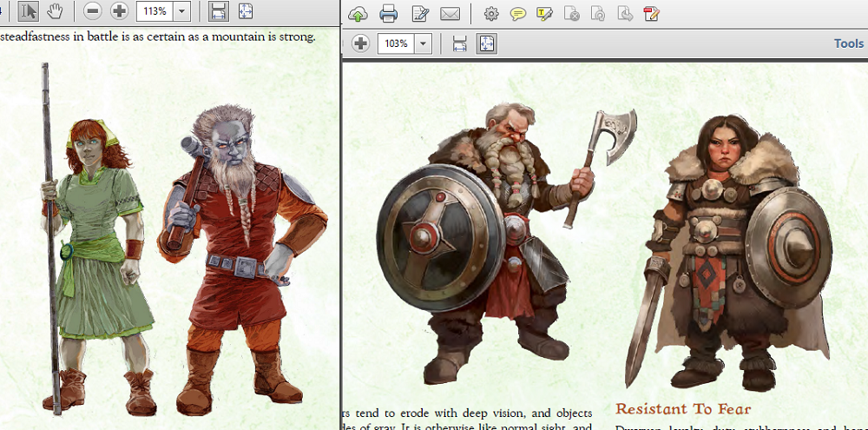The image size is (868, 430).
Task: Click the 'steadfastness in battle' text line
Action: click(158, 37)
